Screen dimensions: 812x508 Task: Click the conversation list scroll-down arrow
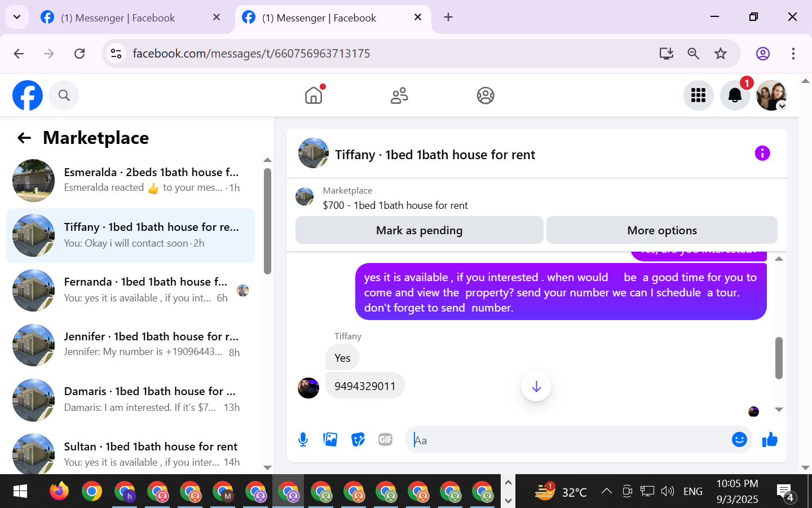pos(267,467)
